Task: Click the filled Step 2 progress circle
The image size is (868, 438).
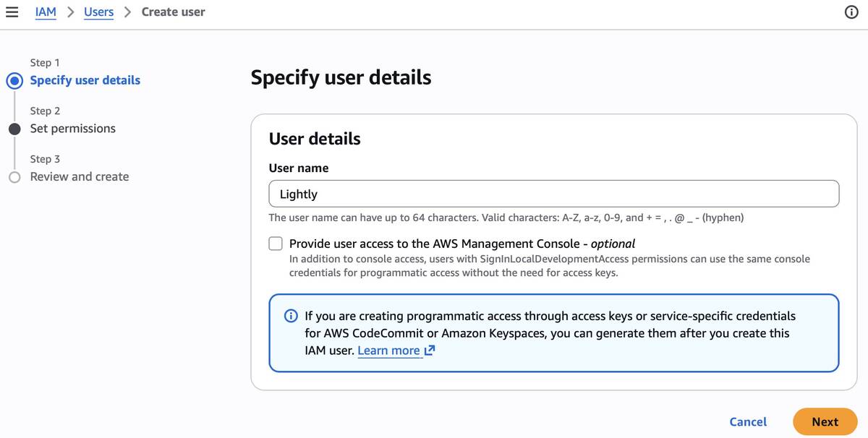Action: [x=14, y=128]
